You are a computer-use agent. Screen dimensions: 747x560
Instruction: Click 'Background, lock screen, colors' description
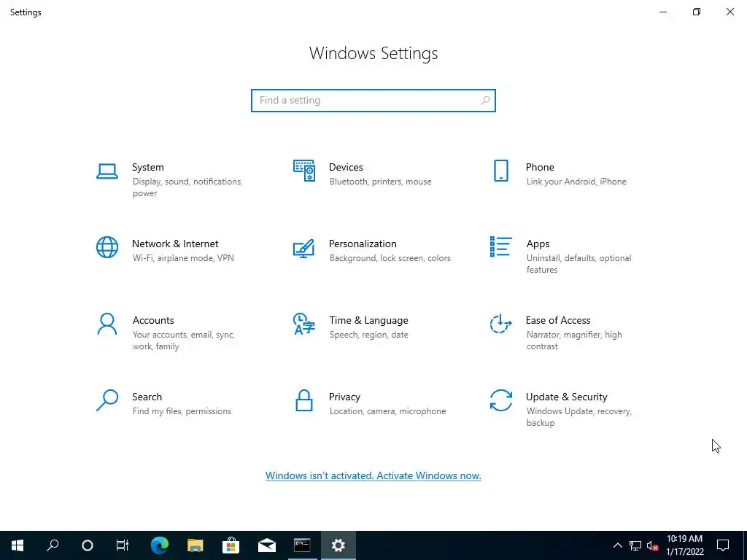[390, 258]
